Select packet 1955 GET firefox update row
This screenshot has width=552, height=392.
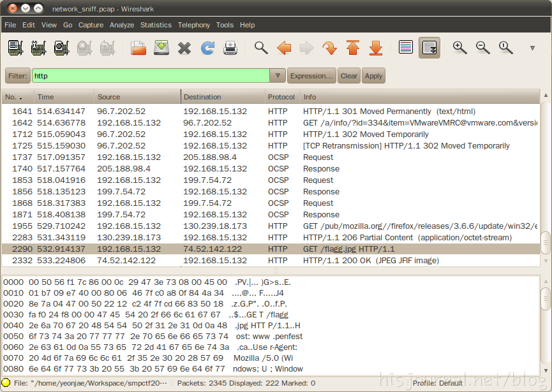(271, 226)
